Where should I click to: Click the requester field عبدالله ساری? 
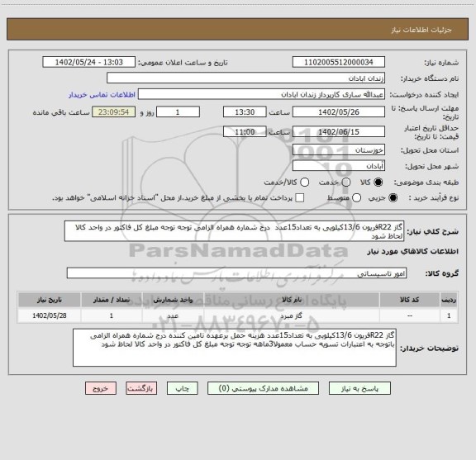[x=261, y=94]
